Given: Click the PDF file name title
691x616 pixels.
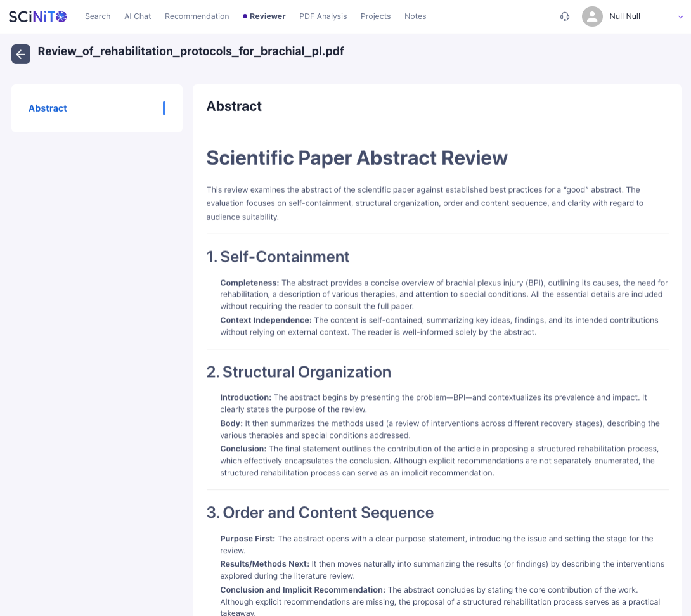Looking at the screenshot, I should (x=191, y=51).
